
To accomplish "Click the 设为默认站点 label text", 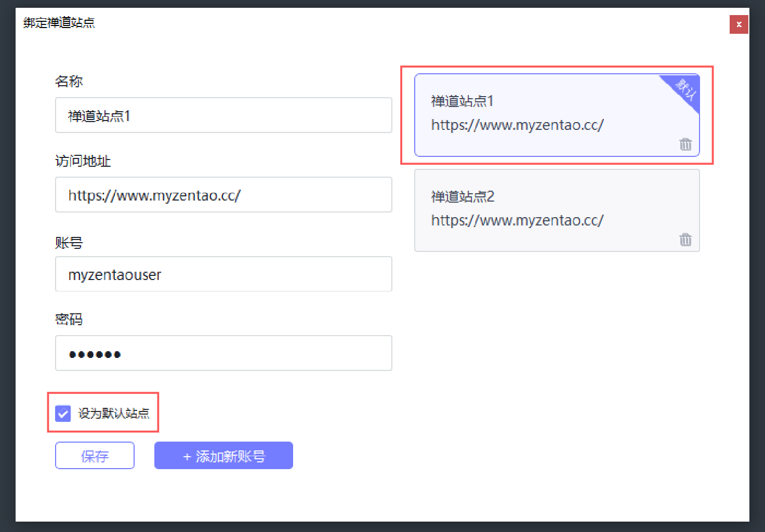I will click(x=114, y=414).
